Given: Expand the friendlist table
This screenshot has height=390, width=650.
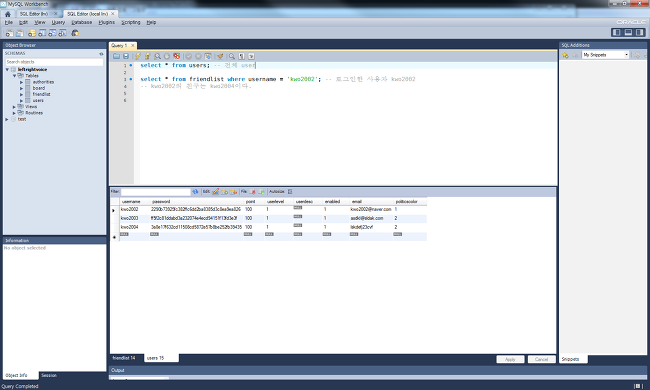Looking at the screenshot, I should 22,94.
